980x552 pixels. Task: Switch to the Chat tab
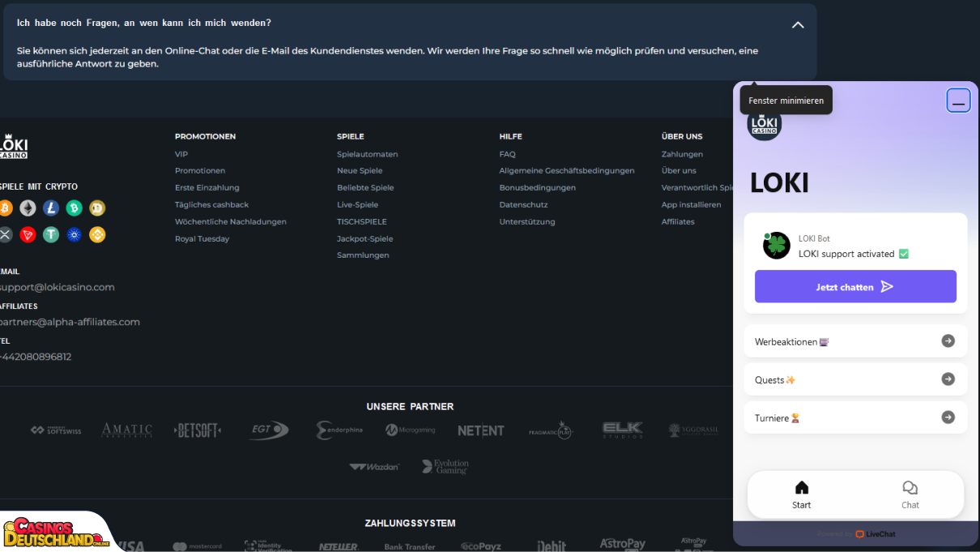pyautogui.click(x=910, y=494)
